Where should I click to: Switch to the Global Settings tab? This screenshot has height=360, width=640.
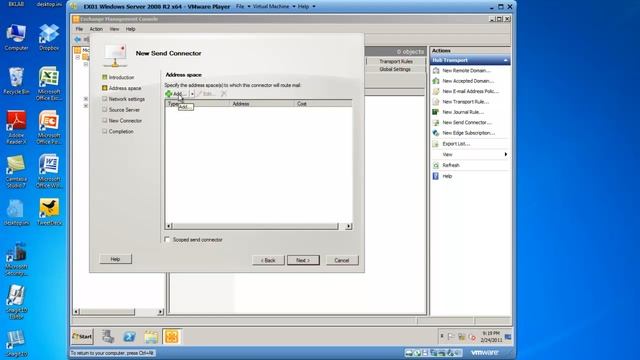coord(395,69)
